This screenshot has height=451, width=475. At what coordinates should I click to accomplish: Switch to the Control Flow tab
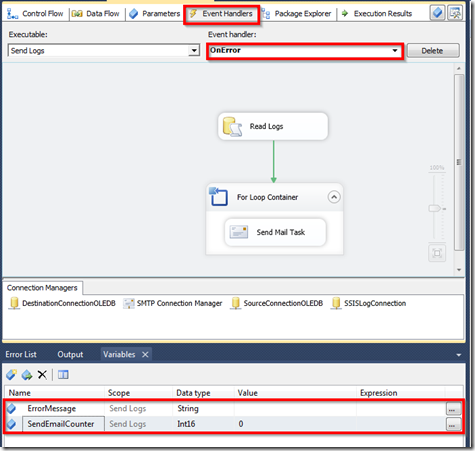pos(35,14)
